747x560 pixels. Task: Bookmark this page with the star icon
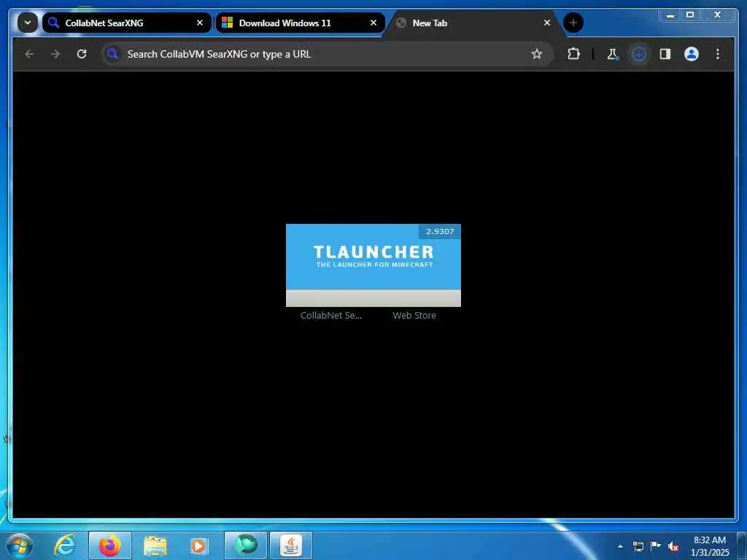click(537, 54)
